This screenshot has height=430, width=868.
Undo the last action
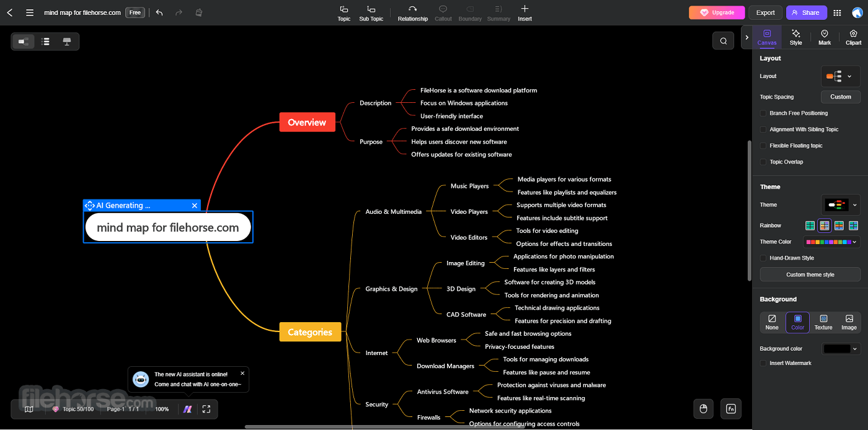(x=159, y=12)
